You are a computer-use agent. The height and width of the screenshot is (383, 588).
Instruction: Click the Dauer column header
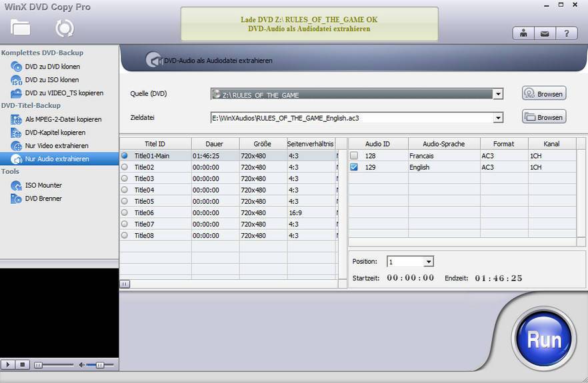point(215,143)
